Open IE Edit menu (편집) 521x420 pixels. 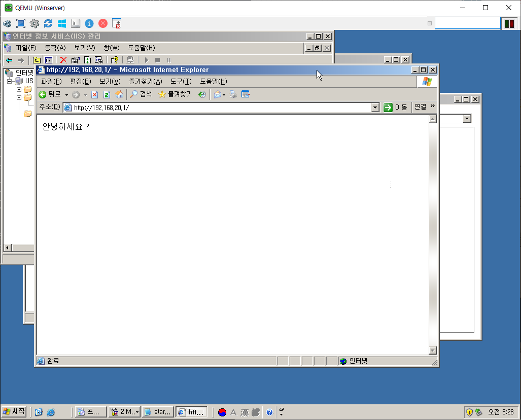click(81, 81)
